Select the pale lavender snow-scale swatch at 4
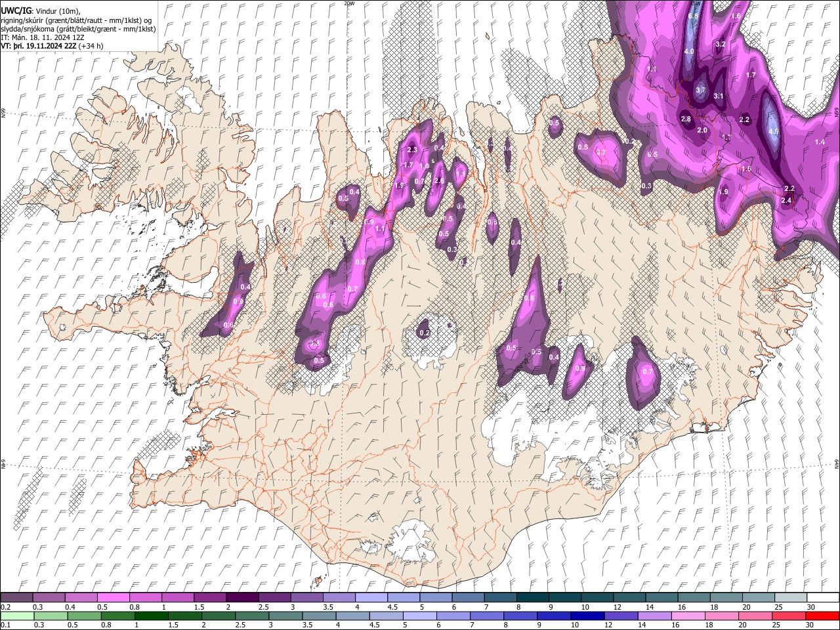 pyautogui.click(x=370, y=598)
